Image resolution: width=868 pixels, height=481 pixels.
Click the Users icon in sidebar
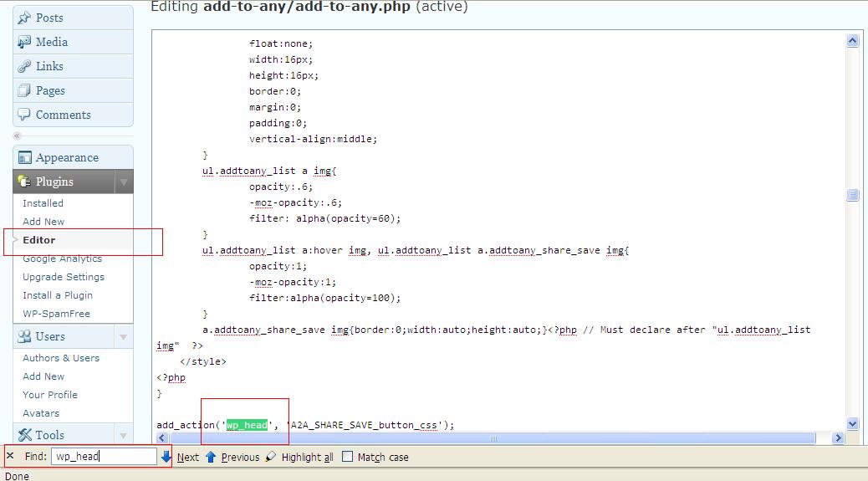point(24,336)
